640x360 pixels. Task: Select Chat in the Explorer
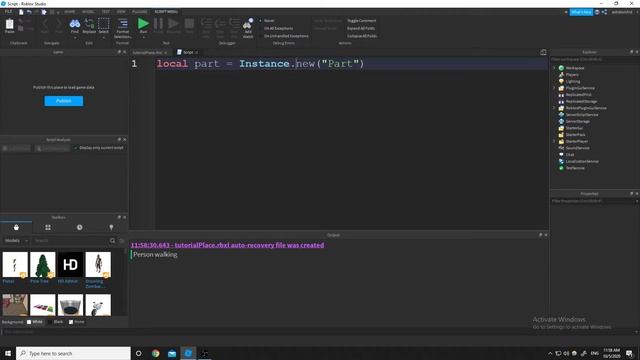click(570, 155)
